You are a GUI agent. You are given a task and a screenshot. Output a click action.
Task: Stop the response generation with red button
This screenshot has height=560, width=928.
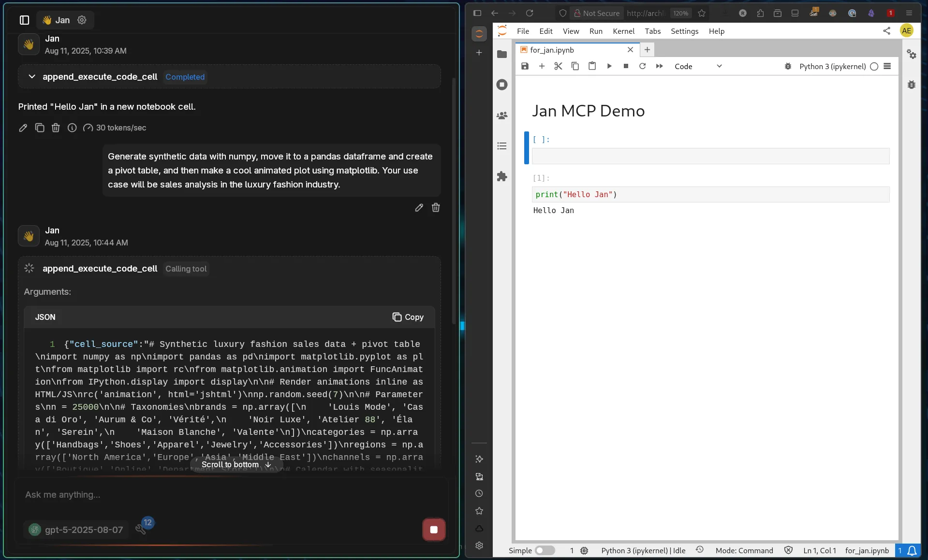(433, 530)
